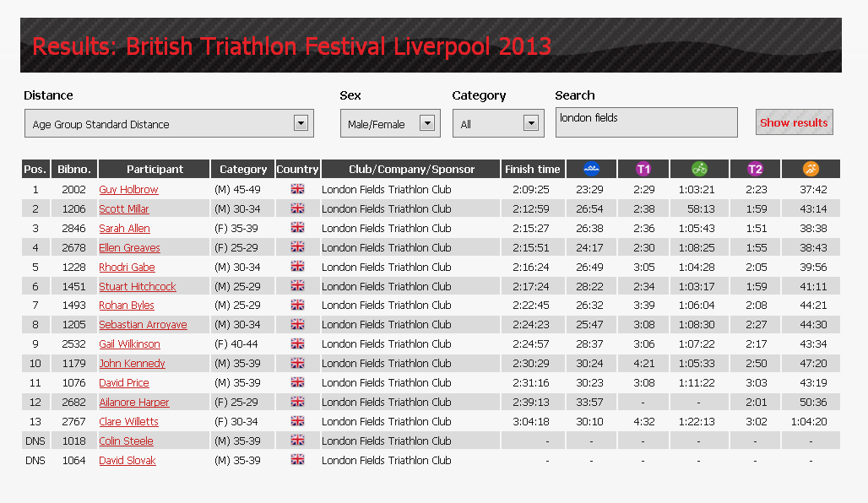
Task: Click the purple T2 transition icon header
Action: tap(755, 169)
